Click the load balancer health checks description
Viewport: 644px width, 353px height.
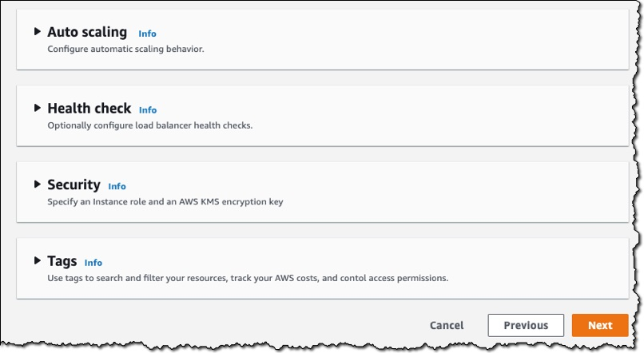click(x=149, y=125)
